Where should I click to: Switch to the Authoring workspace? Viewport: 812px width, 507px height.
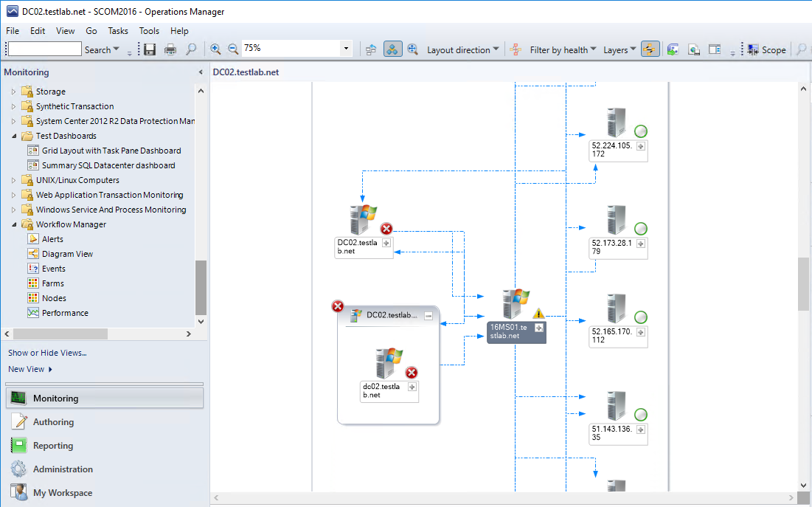click(x=53, y=422)
